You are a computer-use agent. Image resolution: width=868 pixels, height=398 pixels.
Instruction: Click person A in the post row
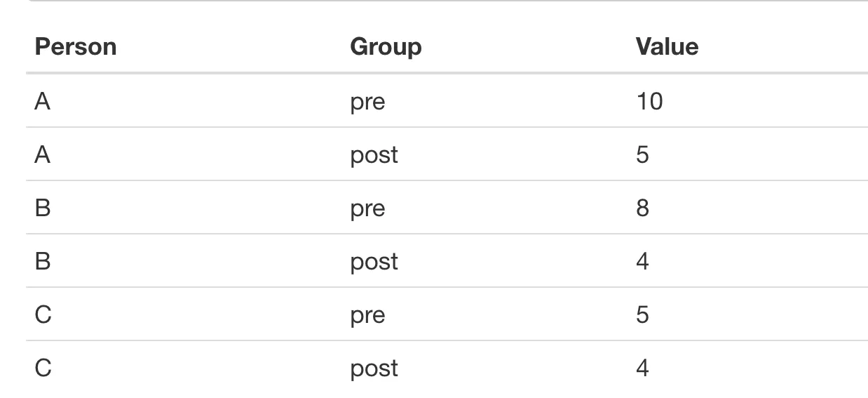pyautogui.click(x=42, y=154)
